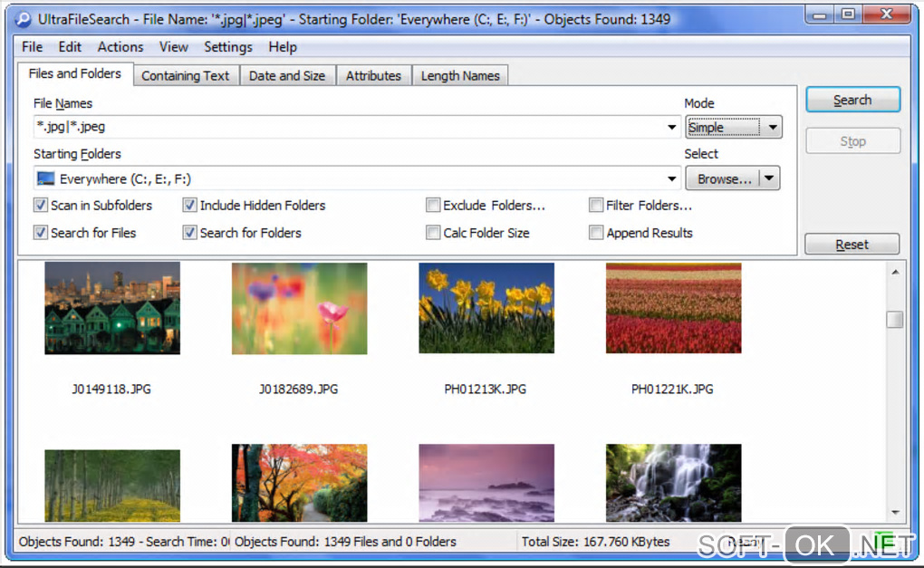Select the forest path with yellow flowers thumbnail
Image resolution: width=924 pixels, height=568 pixels.
(x=112, y=486)
